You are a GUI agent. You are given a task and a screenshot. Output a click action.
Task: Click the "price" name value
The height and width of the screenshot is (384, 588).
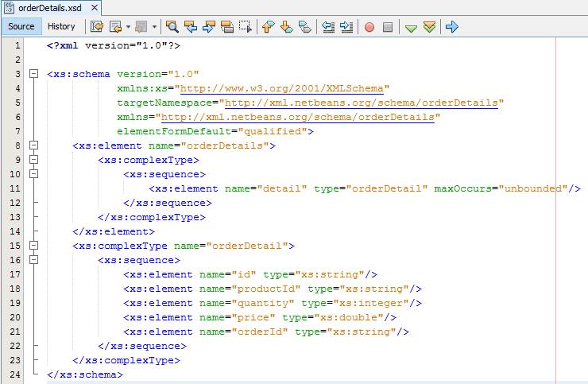[253, 317]
